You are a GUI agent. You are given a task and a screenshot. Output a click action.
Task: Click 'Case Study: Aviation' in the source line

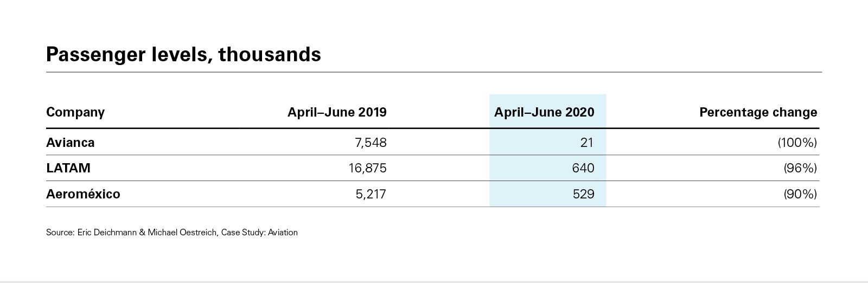coord(259,233)
